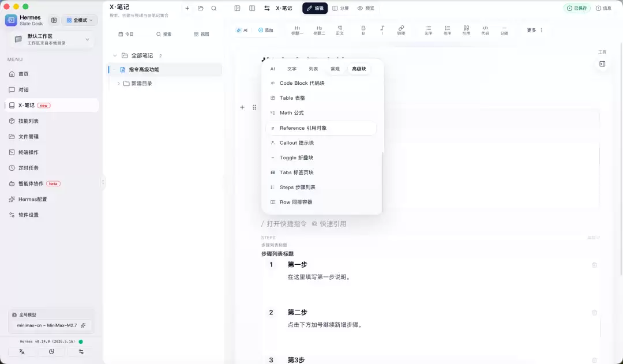The width and height of the screenshot is (623, 364).
Task: Select the 常规 tab in block menu
Action: click(335, 69)
